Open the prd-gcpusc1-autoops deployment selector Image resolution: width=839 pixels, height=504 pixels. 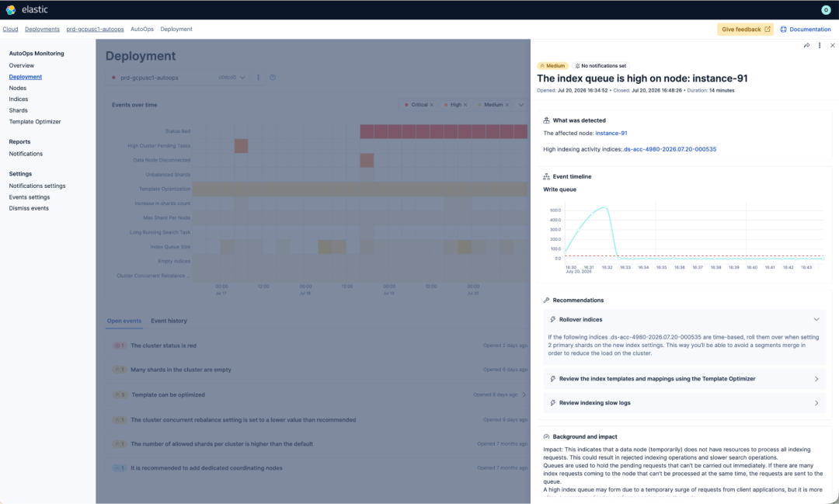178,78
